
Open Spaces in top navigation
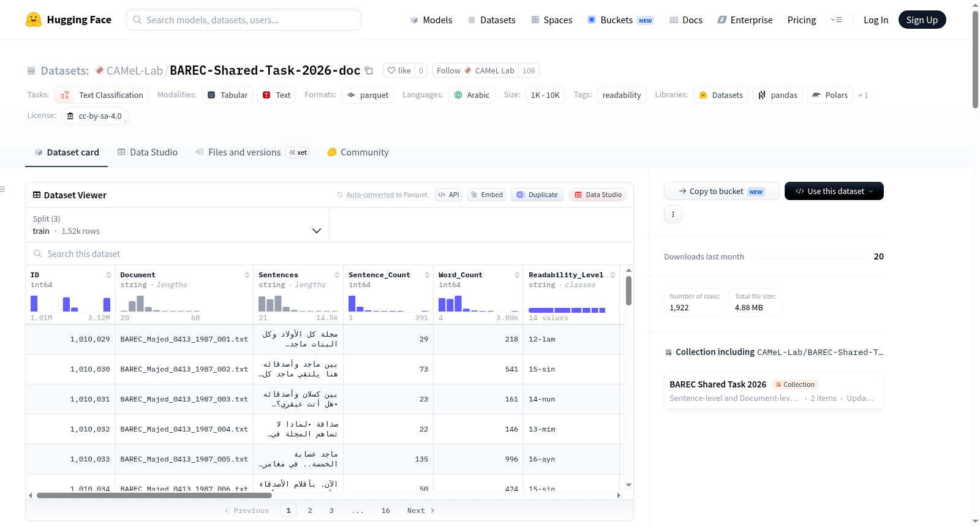pyautogui.click(x=551, y=20)
